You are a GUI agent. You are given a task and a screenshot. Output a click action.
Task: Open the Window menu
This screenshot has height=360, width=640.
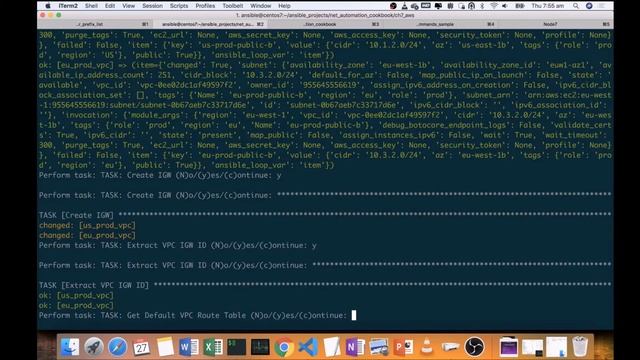click(x=260, y=6)
